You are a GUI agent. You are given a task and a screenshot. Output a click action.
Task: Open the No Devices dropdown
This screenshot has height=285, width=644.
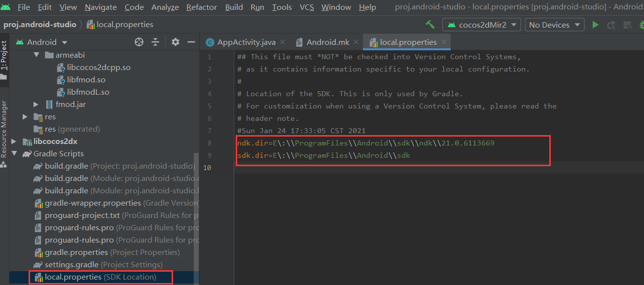coord(555,25)
